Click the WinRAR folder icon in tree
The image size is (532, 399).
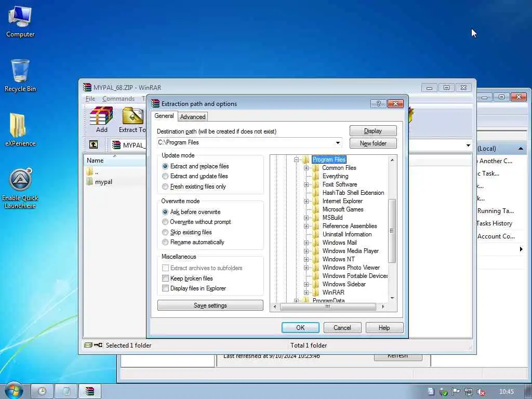click(x=315, y=292)
